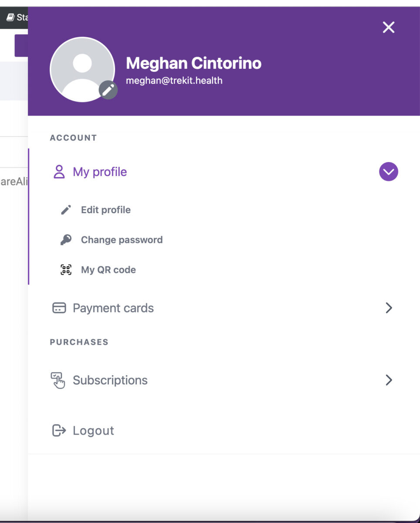420x523 pixels.
Task: Close the account panel with X
Action: [x=388, y=27]
